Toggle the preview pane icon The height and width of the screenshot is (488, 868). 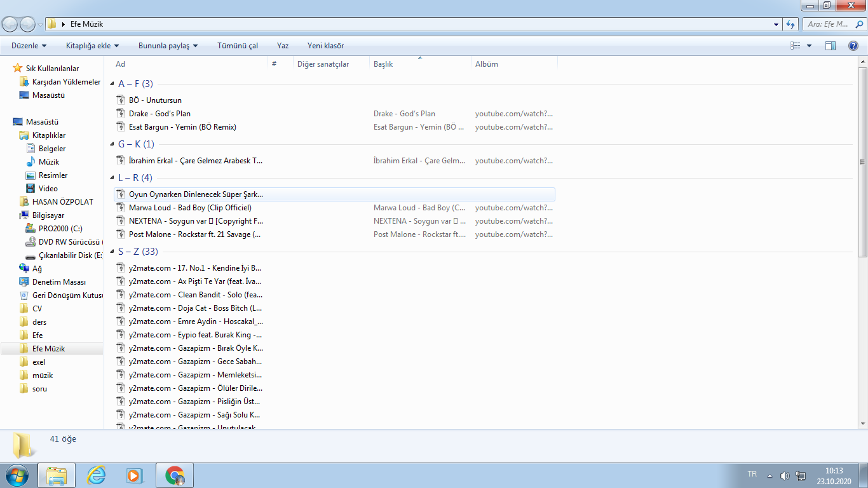pos(830,46)
